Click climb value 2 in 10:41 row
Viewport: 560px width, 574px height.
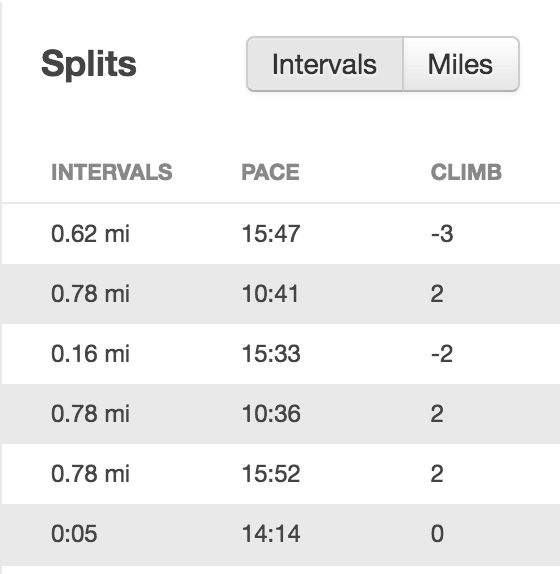tap(437, 294)
